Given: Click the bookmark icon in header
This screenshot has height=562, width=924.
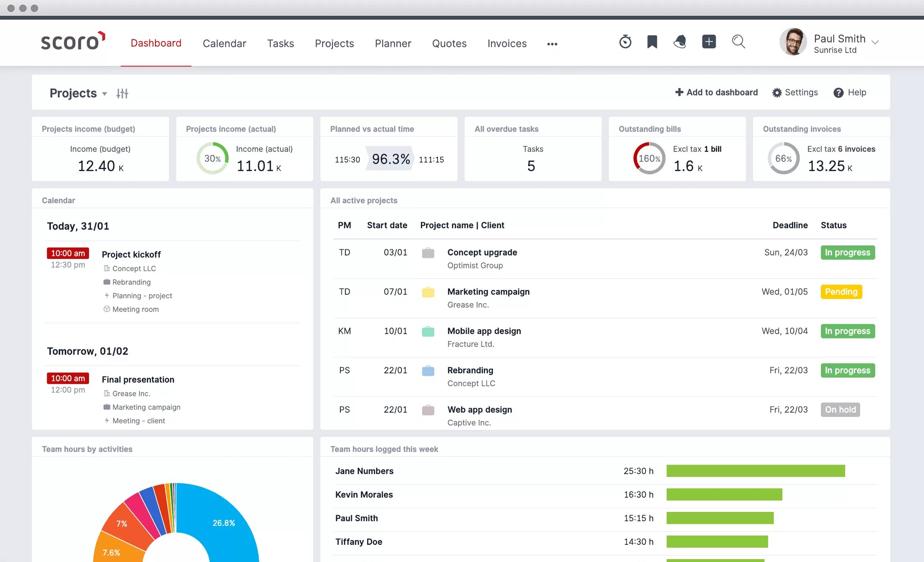Looking at the screenshot, I should tap(652, 42).
